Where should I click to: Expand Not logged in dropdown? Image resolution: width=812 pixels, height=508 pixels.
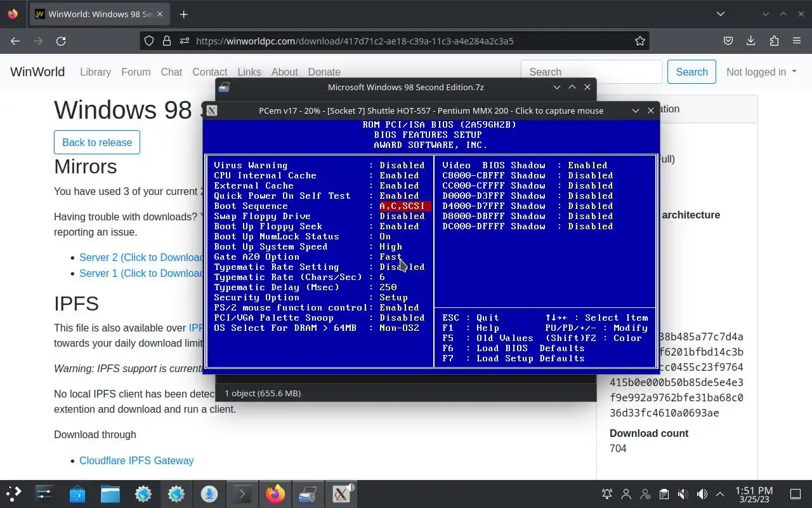click(761, 72)
